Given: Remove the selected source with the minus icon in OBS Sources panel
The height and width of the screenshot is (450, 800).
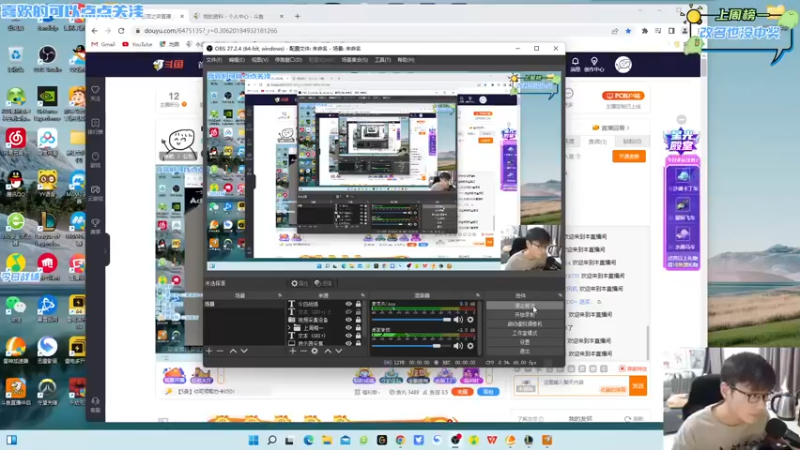Looking at the screenshot, I should pos(304,351).
